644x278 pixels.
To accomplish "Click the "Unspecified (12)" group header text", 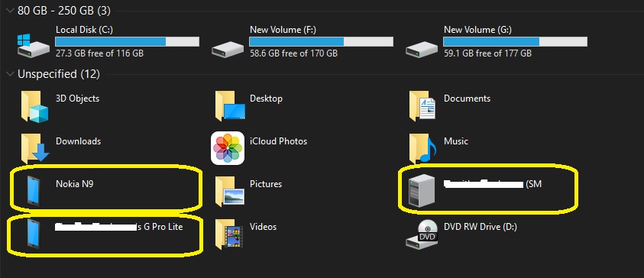I will tap(59, 74).
